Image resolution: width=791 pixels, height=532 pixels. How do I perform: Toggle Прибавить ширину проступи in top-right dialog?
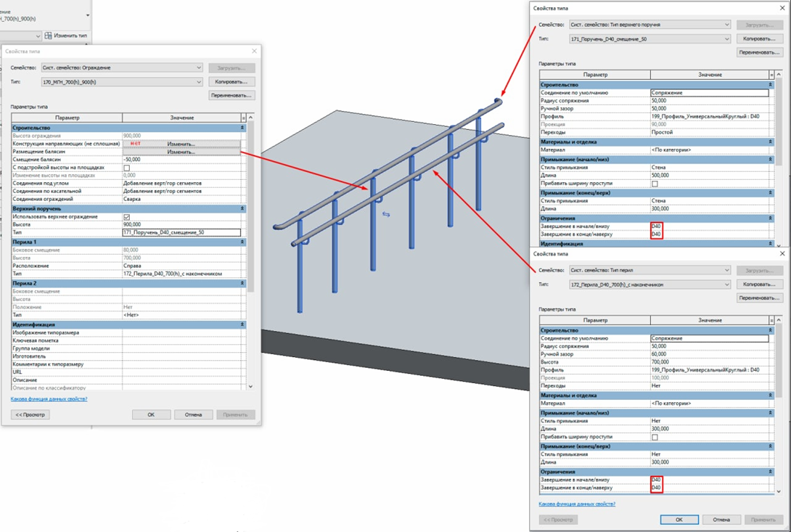click(655, 184)
